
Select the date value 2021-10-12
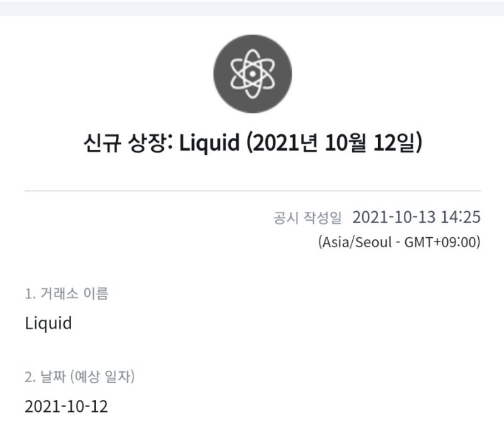pos(66,407)
